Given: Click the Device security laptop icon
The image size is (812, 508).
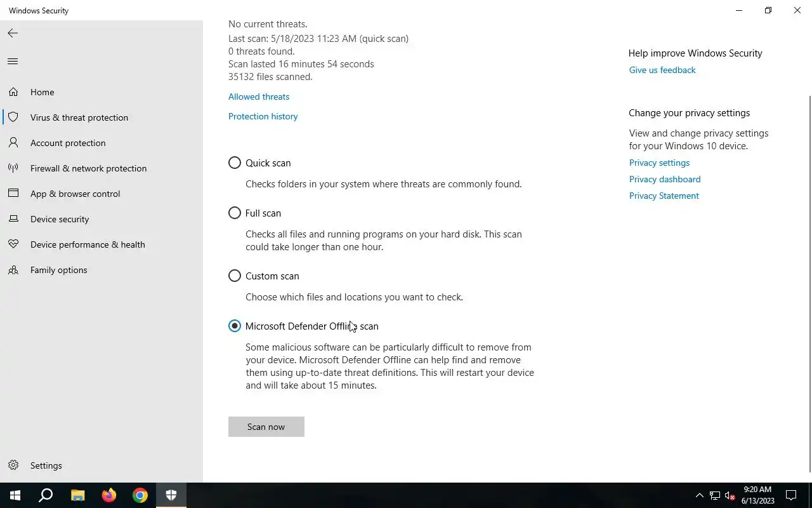Looking at the screenshot, I should pyautogui.click(x=13, y=219).
